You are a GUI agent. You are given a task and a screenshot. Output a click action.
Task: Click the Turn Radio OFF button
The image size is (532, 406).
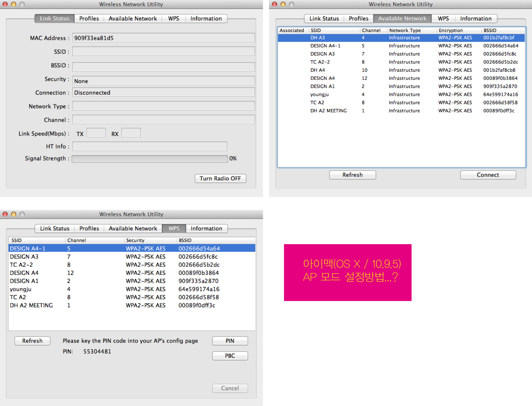click(220, 178)
